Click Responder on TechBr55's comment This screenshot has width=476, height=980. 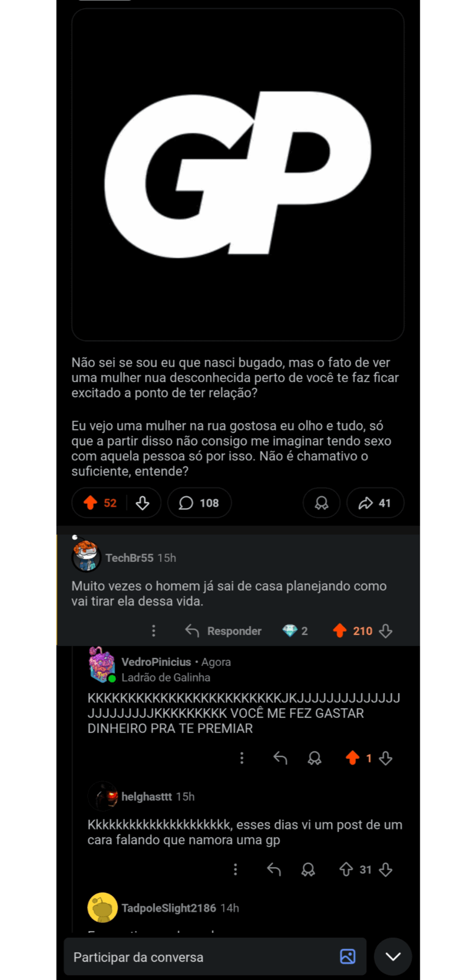[x=223, y=631]
